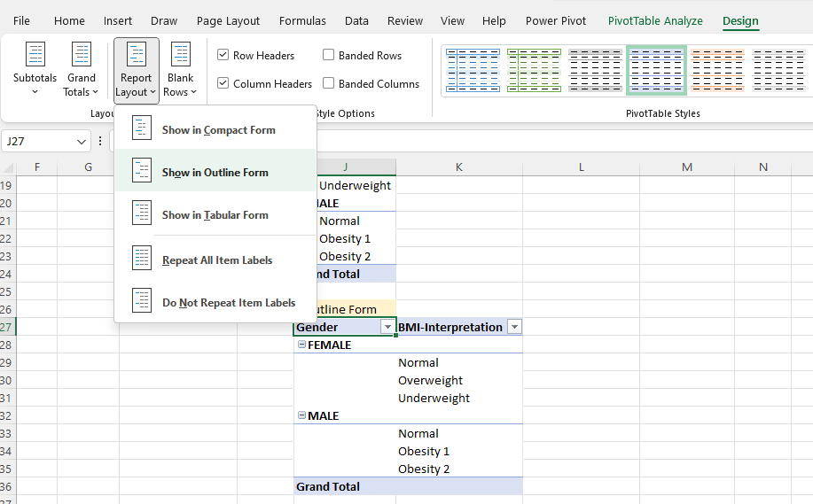Screen dimensions: 813x504
Task: Switch to the Formulas tab
Action: coord(302,20)
